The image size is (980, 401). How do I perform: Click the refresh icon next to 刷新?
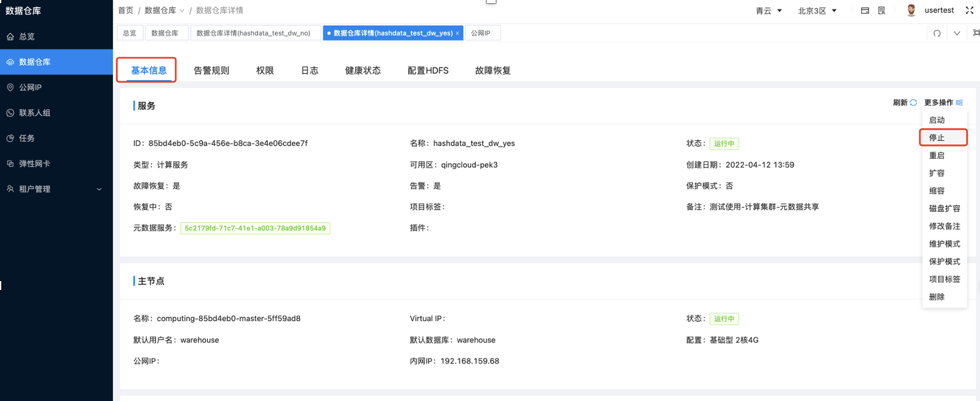(913, 102)
